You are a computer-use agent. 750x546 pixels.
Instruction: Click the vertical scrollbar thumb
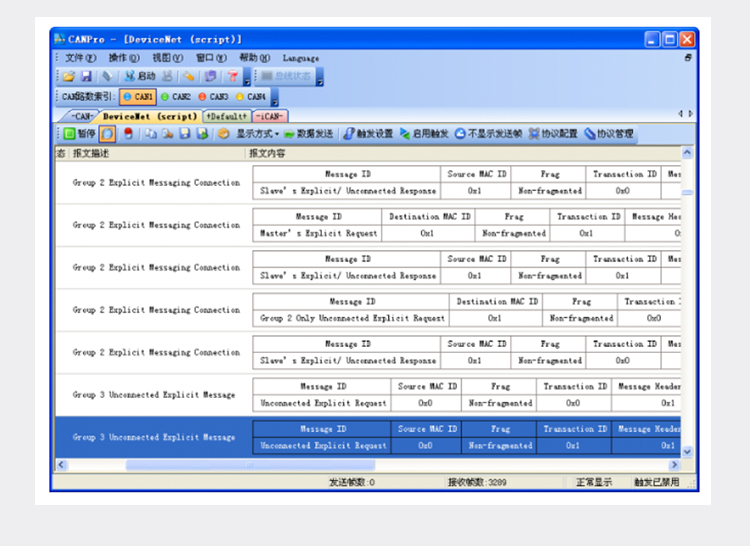click(x=687, y=192)
